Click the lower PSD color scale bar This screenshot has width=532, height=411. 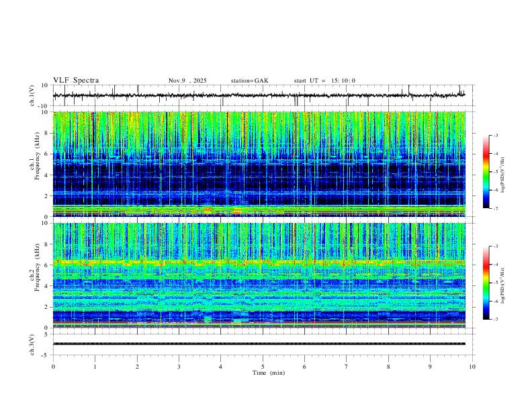(486, 283)
